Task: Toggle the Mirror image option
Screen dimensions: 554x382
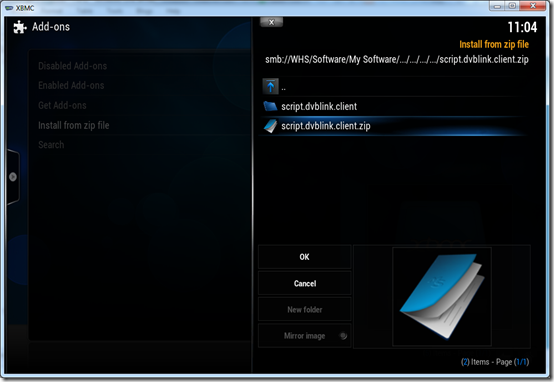Action: (x=305, y=336)
